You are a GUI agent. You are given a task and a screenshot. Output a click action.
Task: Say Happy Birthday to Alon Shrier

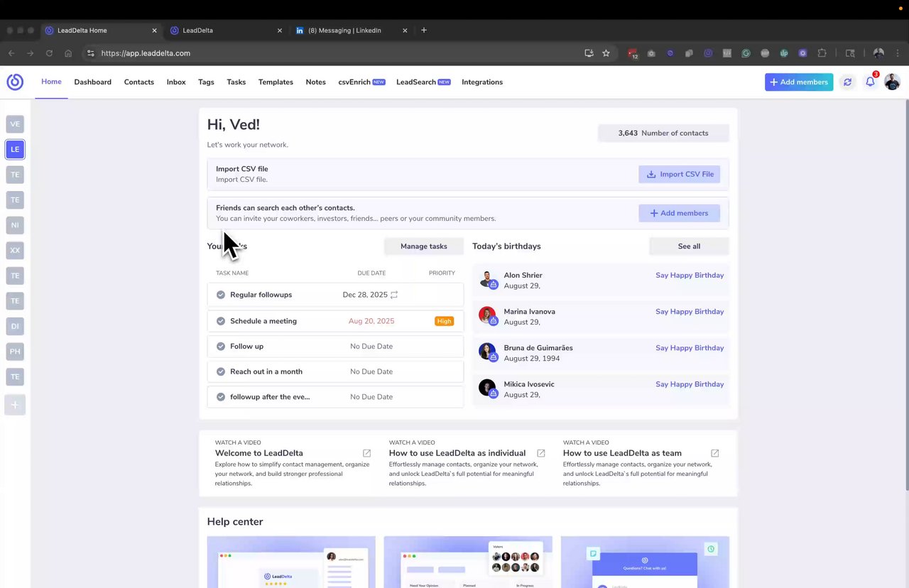(690, 276)
